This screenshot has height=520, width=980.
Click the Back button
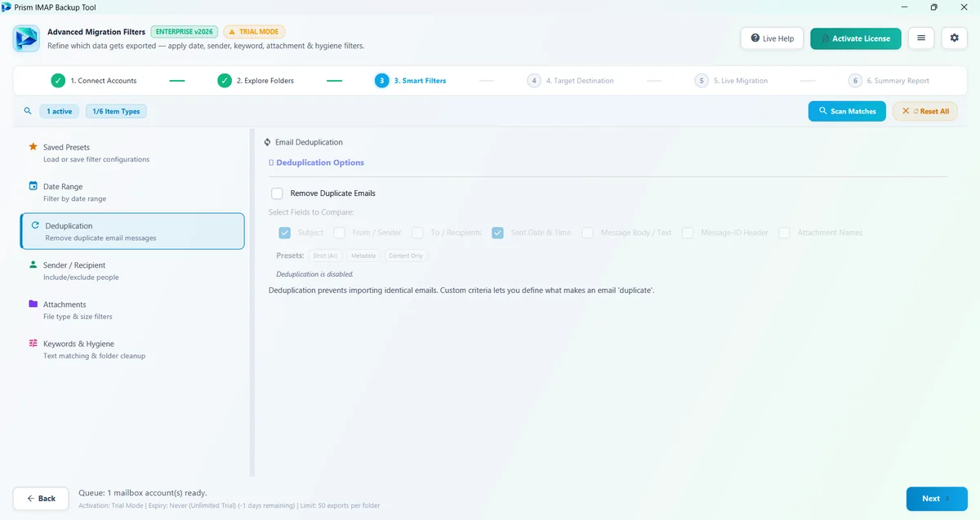tap(41, 498)
